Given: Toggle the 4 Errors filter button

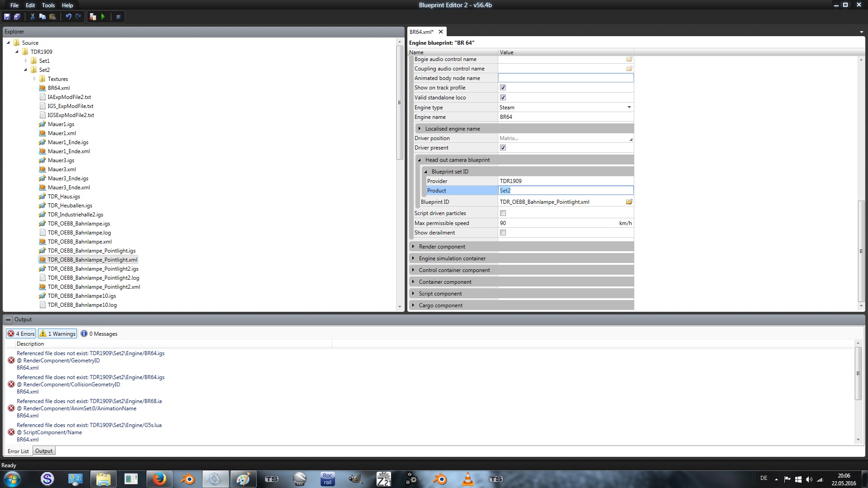Looking at the screenshot, I should [21, 334].
